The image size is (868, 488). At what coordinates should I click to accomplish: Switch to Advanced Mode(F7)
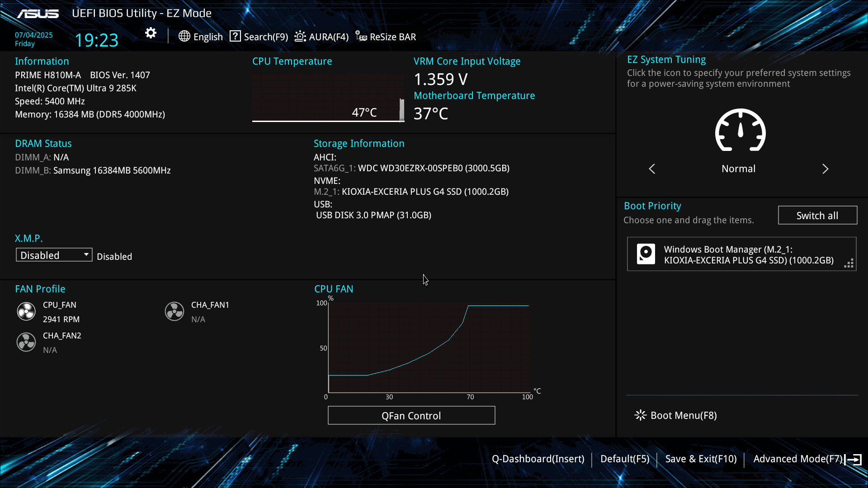coord(798,459)
